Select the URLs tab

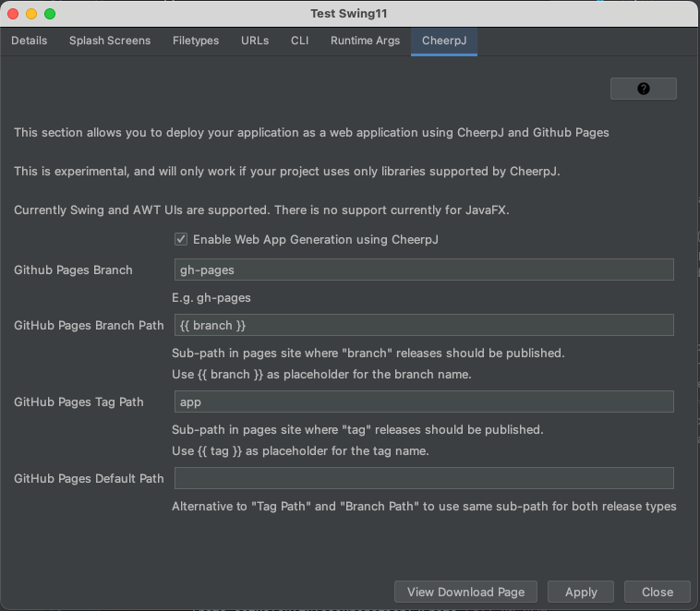(255, 41)
